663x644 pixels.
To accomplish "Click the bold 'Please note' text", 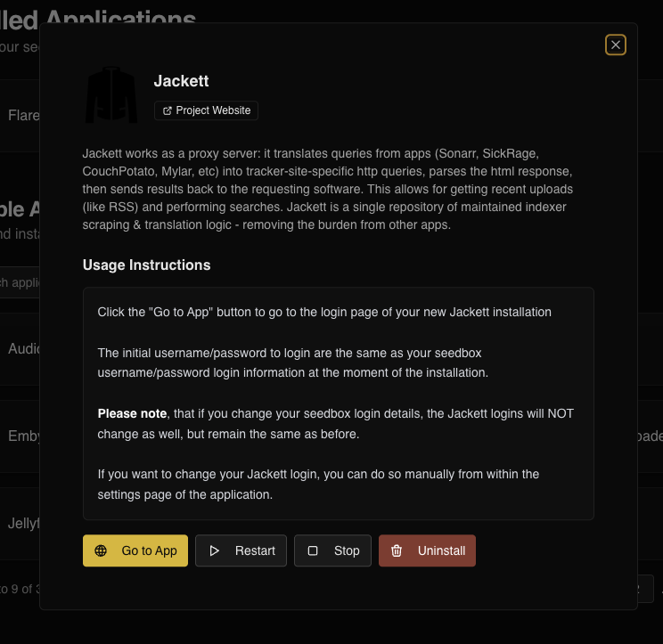I will [x=132, y=413].
